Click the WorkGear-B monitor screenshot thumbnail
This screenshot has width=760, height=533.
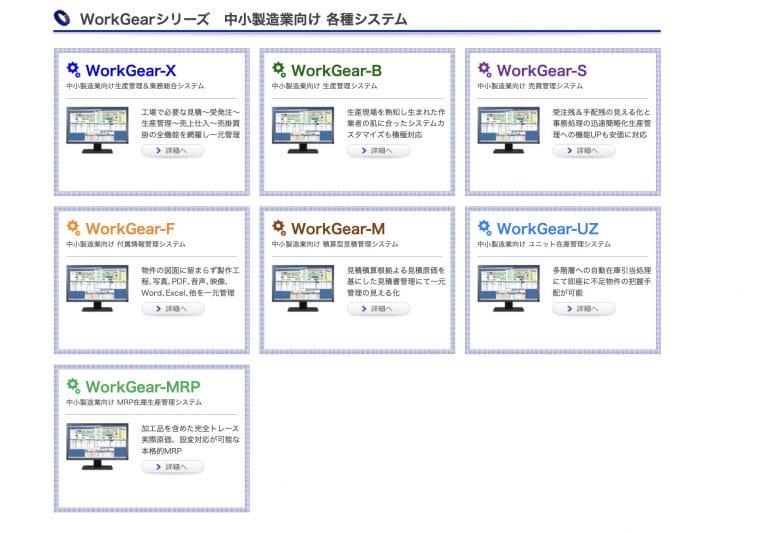303,128
